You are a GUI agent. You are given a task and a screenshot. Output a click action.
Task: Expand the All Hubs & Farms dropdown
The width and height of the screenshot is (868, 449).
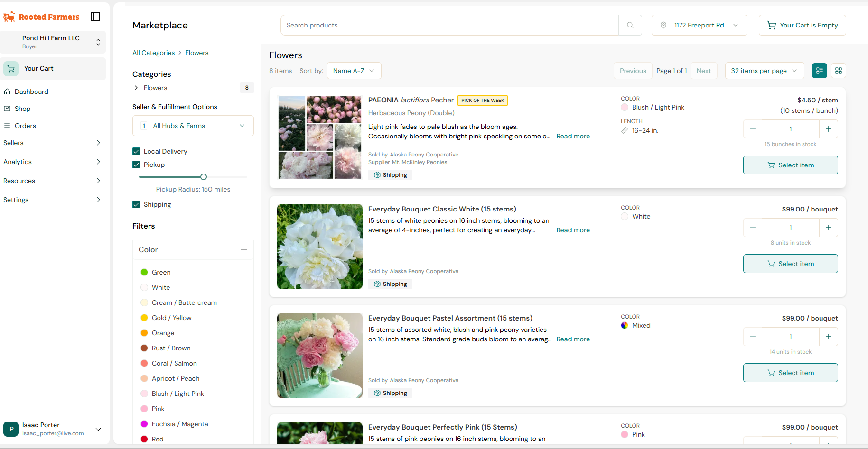point(193,126)
